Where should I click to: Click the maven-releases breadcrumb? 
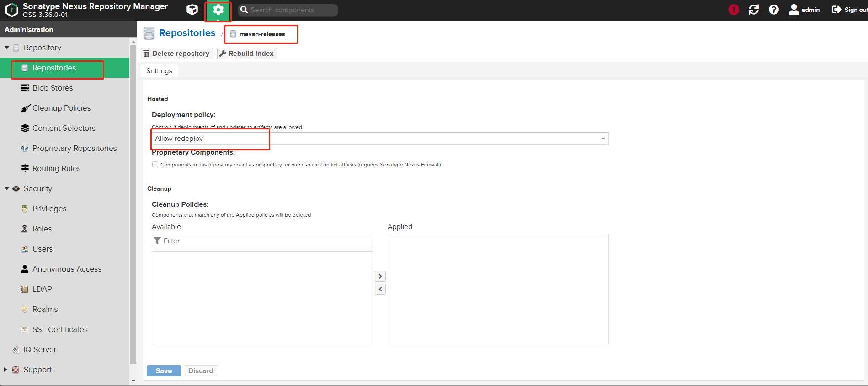(x=262, y=34)
